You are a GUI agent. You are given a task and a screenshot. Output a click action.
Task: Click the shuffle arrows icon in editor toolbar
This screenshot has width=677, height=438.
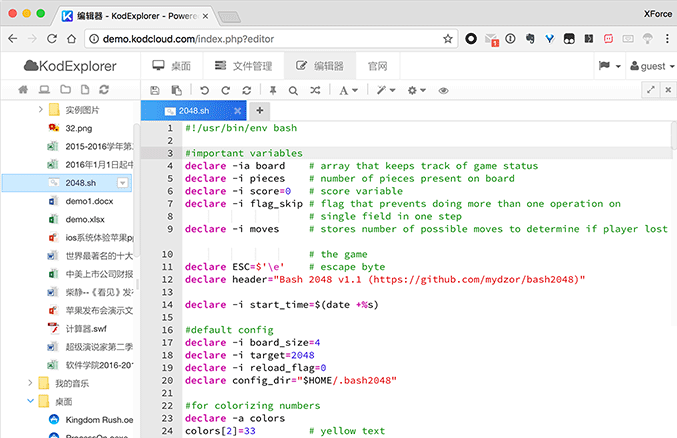[316, 90]
